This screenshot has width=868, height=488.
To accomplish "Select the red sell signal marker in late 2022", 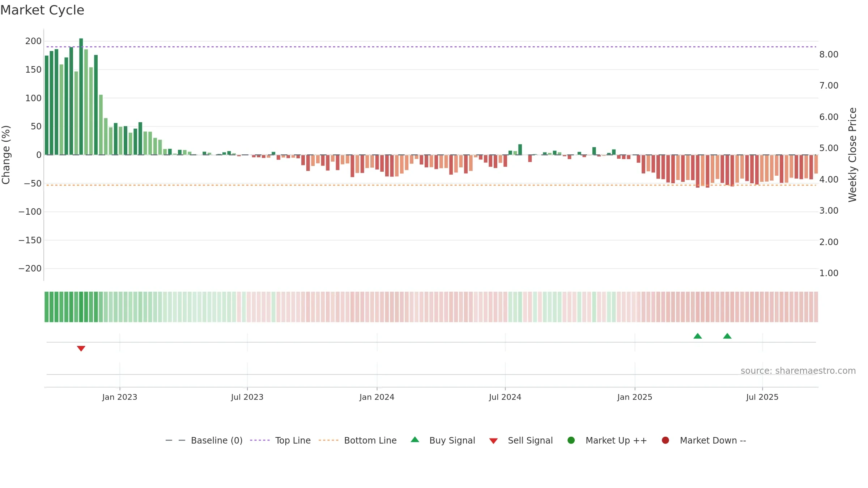I will pos(81,348).
